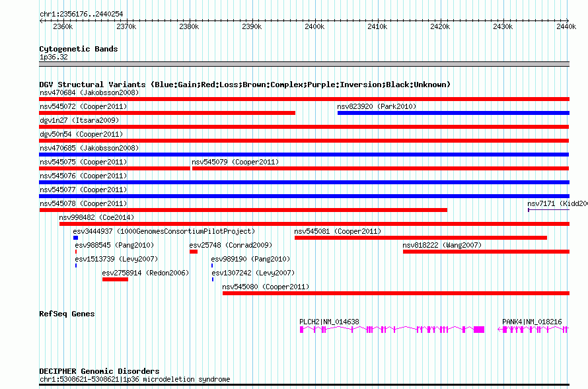588x389 pixels.
Task: Select the nsv7171 purple inversion feature
Action: [548, 210]
